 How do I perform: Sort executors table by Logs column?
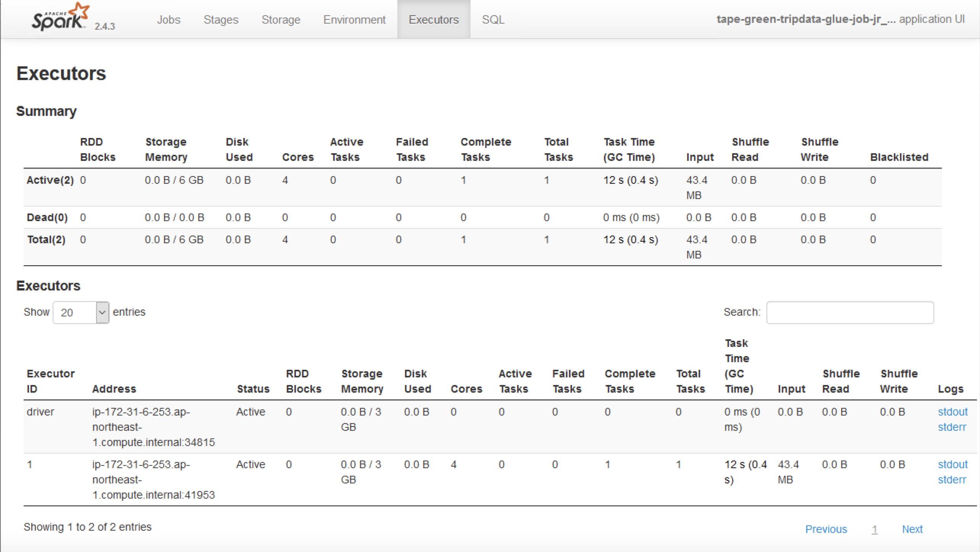pos(950,389)
